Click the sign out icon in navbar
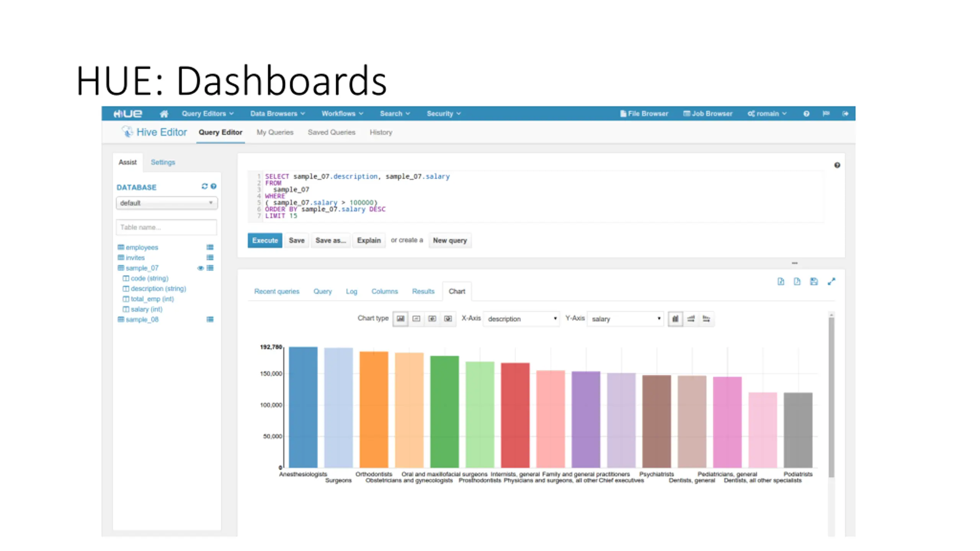The width and height of the screenshot is (980, 551). (x=845, y=114)
